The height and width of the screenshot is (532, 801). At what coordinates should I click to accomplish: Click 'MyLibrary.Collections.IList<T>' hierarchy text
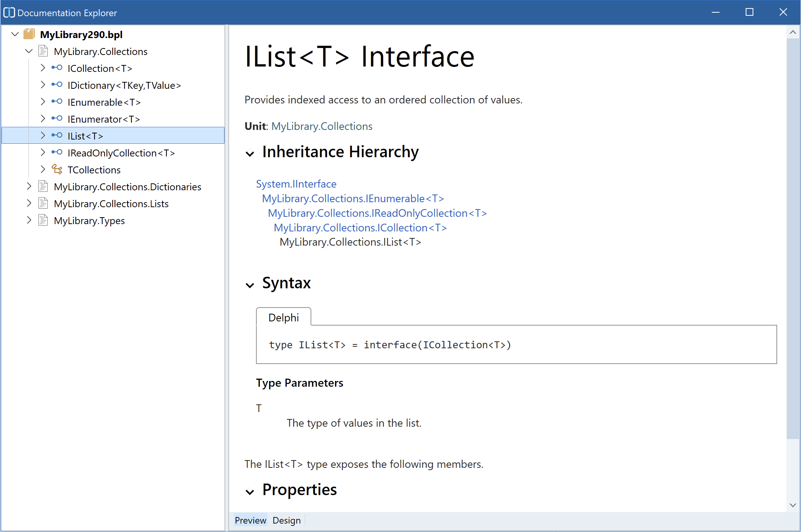point(350,242)
